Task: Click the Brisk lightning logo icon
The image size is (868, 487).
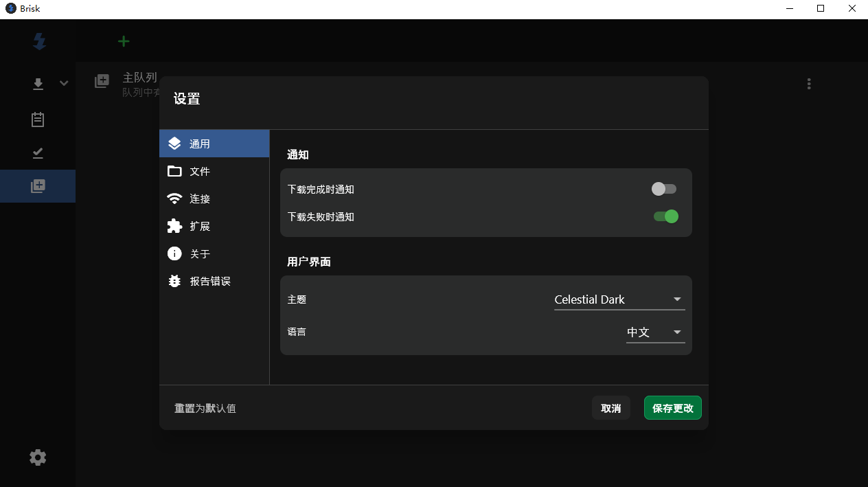Action: pos(39,41)
